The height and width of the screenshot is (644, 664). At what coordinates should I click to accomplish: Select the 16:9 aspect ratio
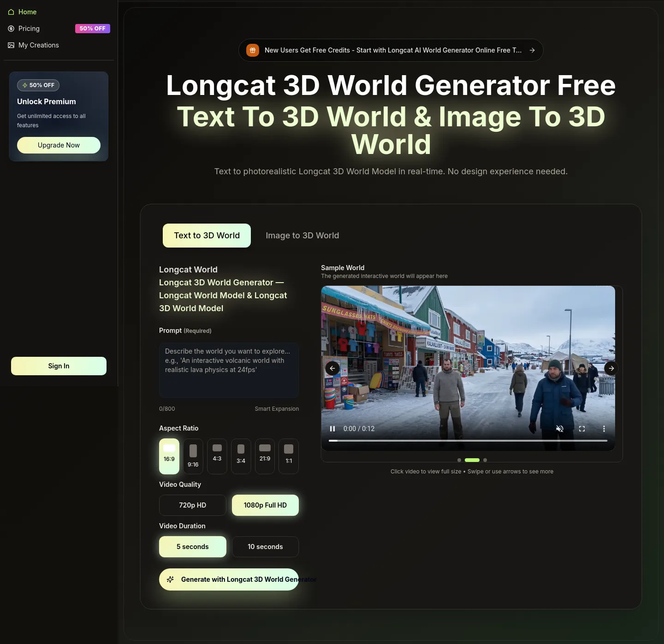[x=169, y=456]
